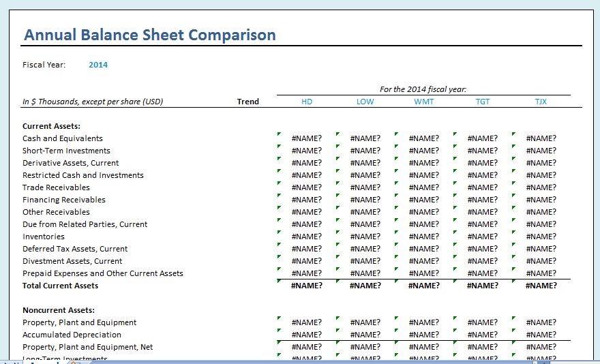The height and width of the screenshot is (364, 600).
Task: Click the Annual Balance Sheet Comparison title
Action: tap(149, 35)
